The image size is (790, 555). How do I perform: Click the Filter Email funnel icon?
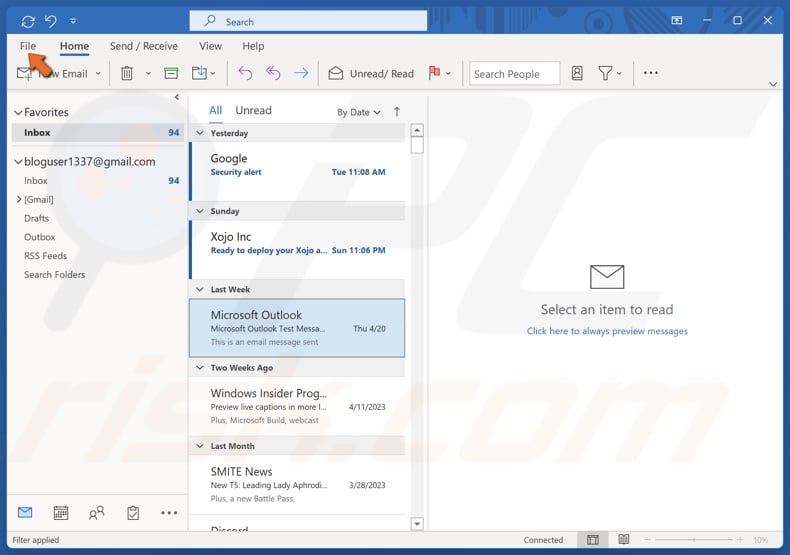605,74
